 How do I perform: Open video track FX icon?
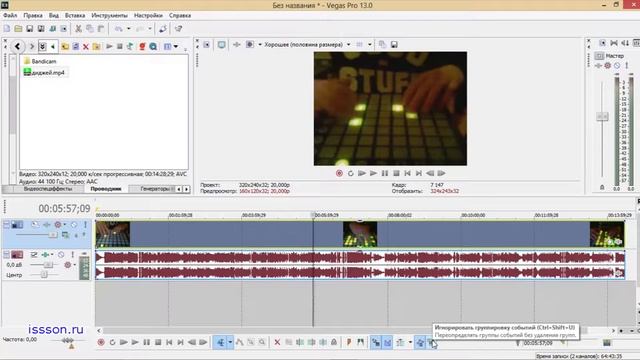47,224
